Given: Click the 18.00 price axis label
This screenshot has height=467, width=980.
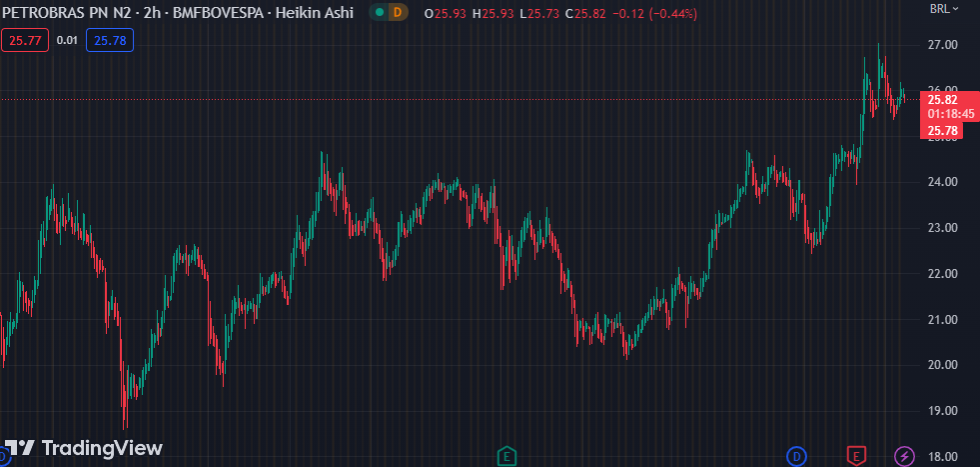Looking at the screenshot, I should click(942, 457).
